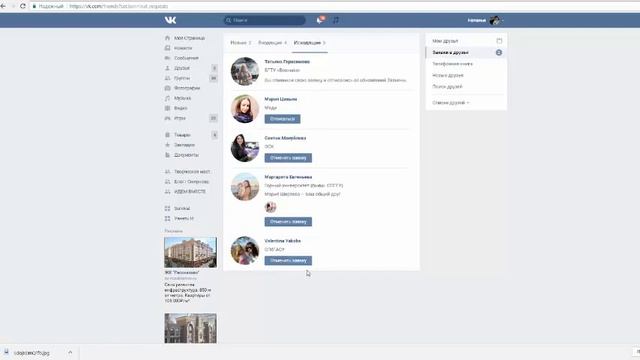This screenshot has height=360, width=640.
Task: Open Игры in the left sidebar
Action: [180, 118]
